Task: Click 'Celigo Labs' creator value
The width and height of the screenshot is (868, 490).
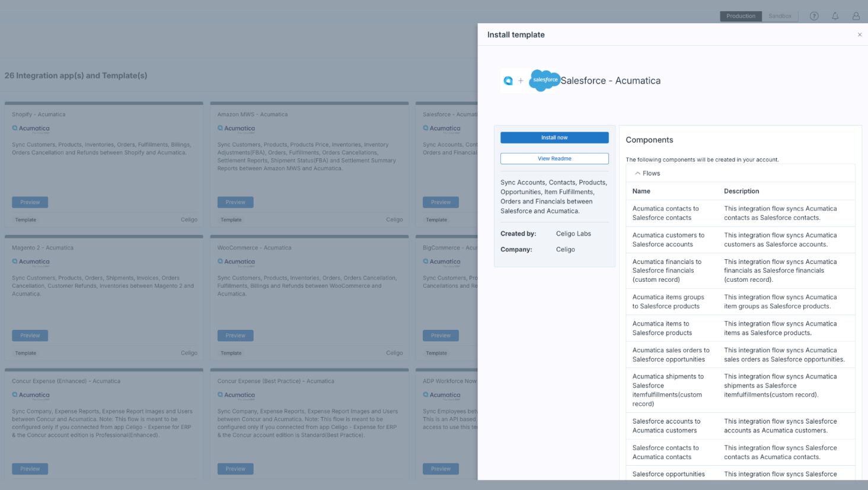Action: pyautogui.click(x=573, y=234)
